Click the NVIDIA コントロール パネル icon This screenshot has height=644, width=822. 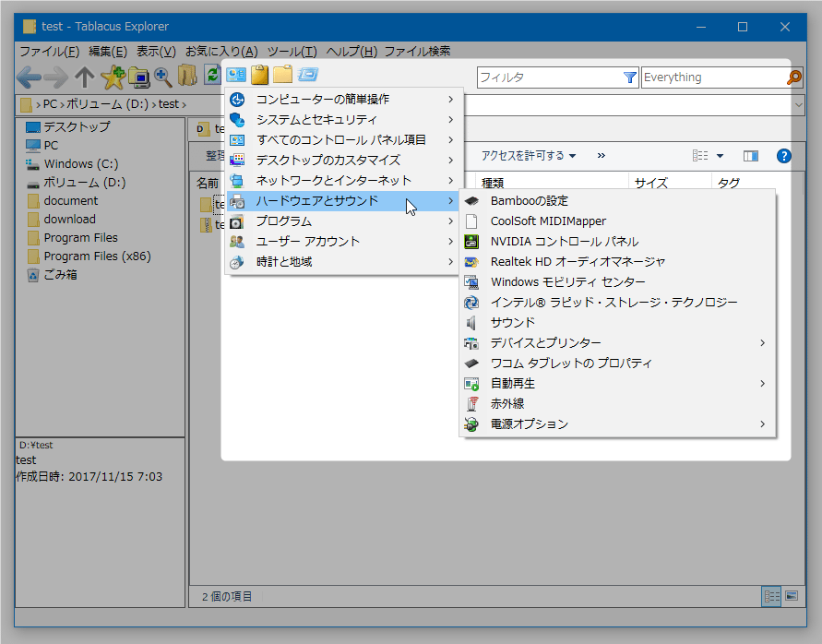471,242
